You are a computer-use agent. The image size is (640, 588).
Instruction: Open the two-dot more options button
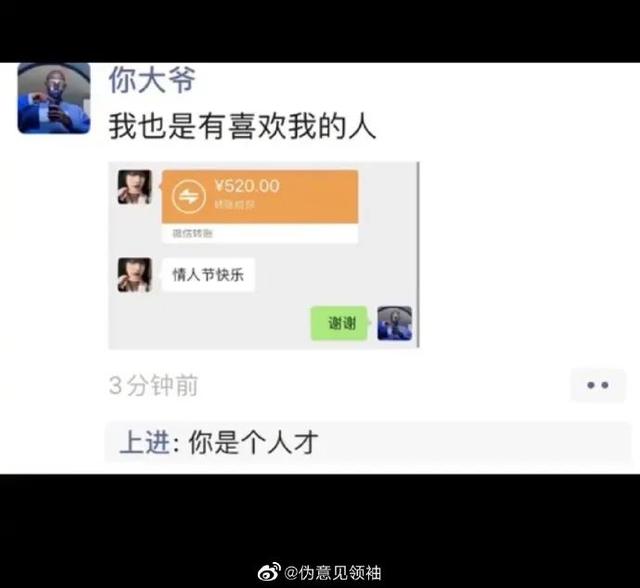click(598, 385)
